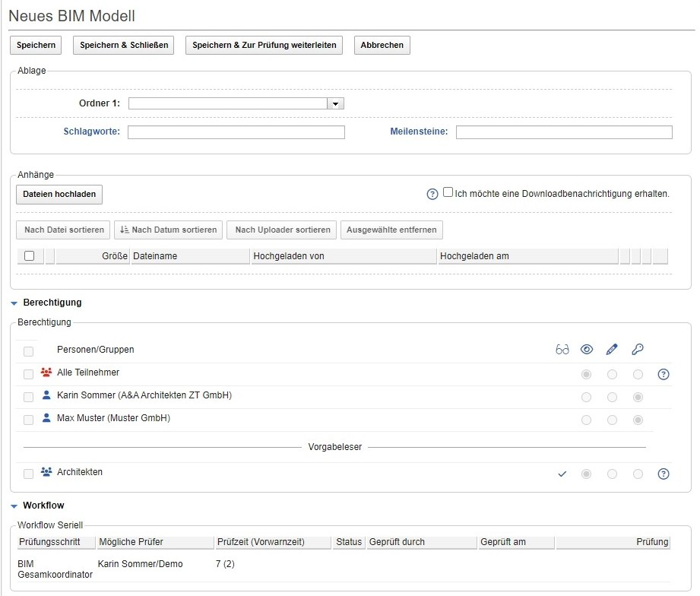The image size is (700, 596).
Task: Click the key admin-permission icon
Action: (x=638, y=349)
